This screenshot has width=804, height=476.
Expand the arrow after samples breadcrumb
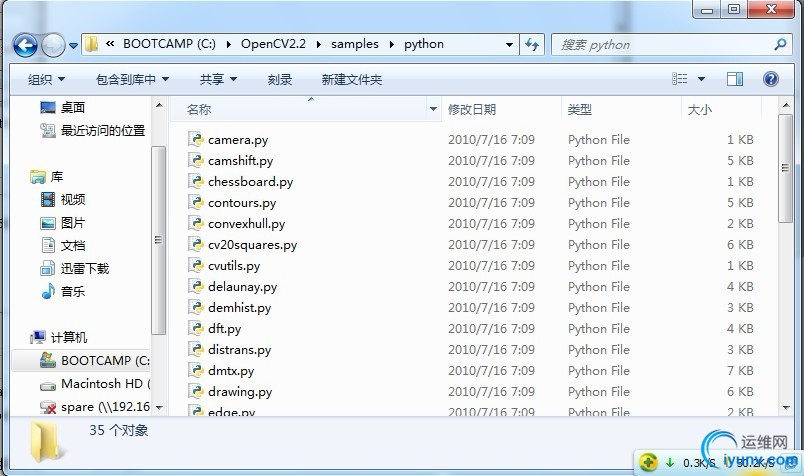(392, 45)
